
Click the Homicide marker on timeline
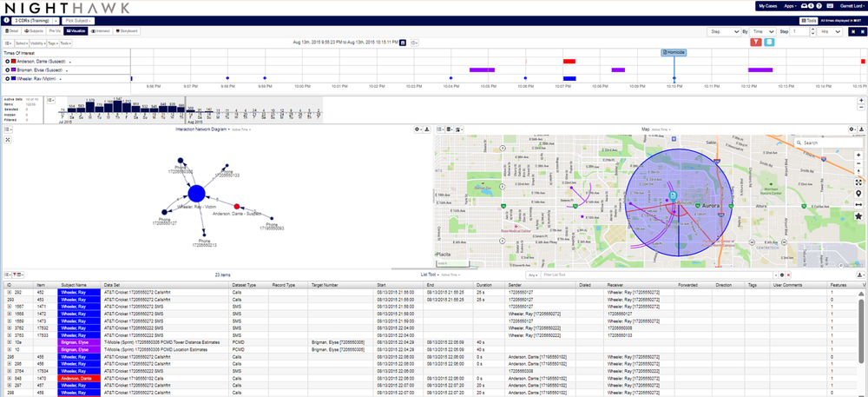(674, 52)
